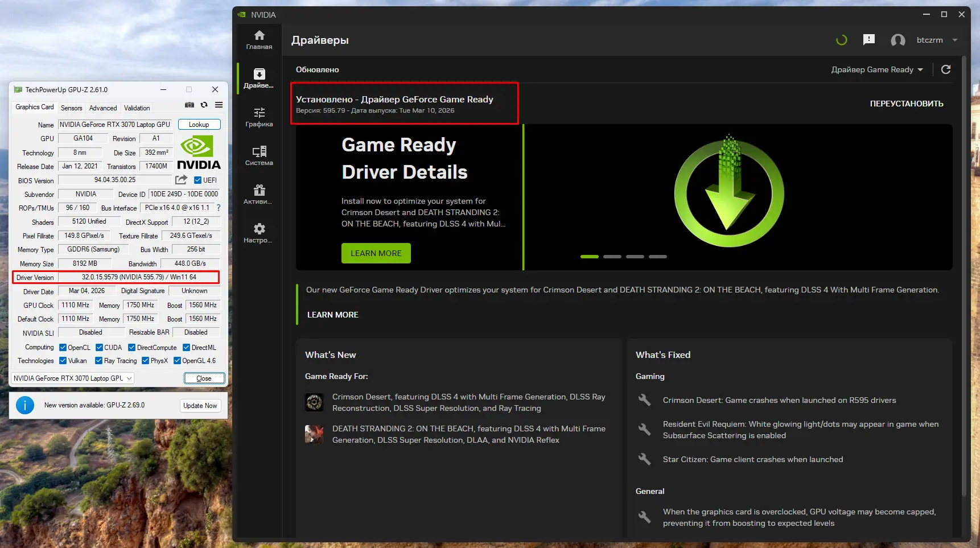Open the Настро... gear settings section
This screenshot has width=980, height=548.
(x=259, y=233)
